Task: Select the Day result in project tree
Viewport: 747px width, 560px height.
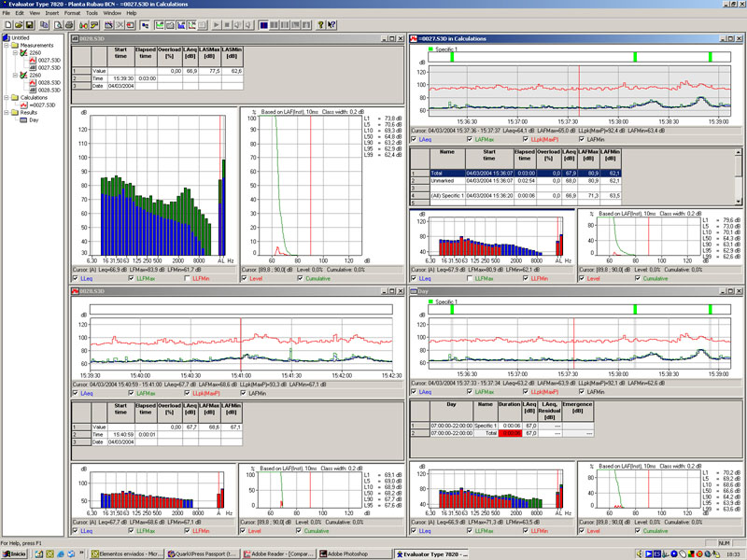Action: point(30,120)
